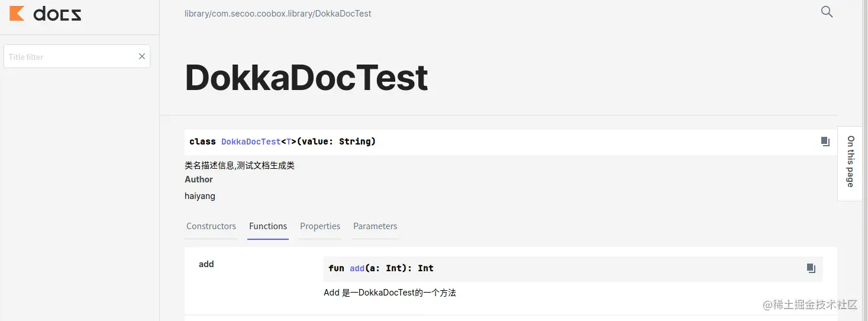Click the add function name row label
Screen dimensions: 868x321
(206, 264)
